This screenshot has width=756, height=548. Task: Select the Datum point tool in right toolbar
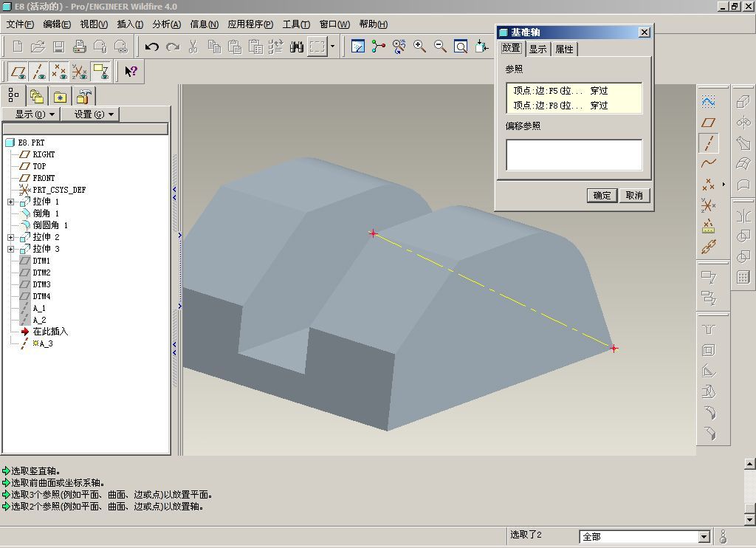(x=708, y=185)
